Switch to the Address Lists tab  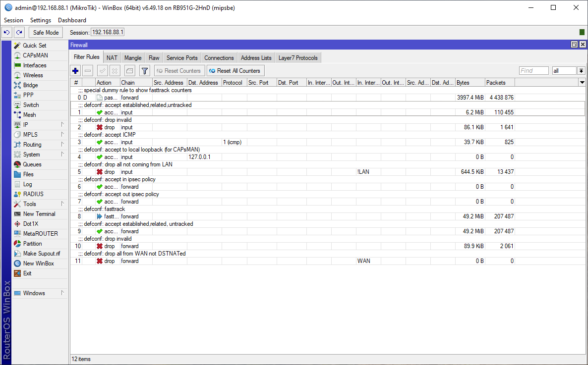[256, 58]
